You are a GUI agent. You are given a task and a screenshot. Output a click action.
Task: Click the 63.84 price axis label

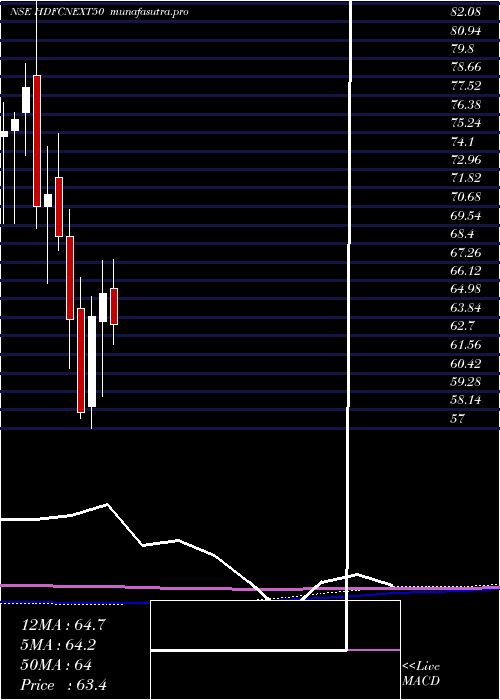(x=465, y=308)
